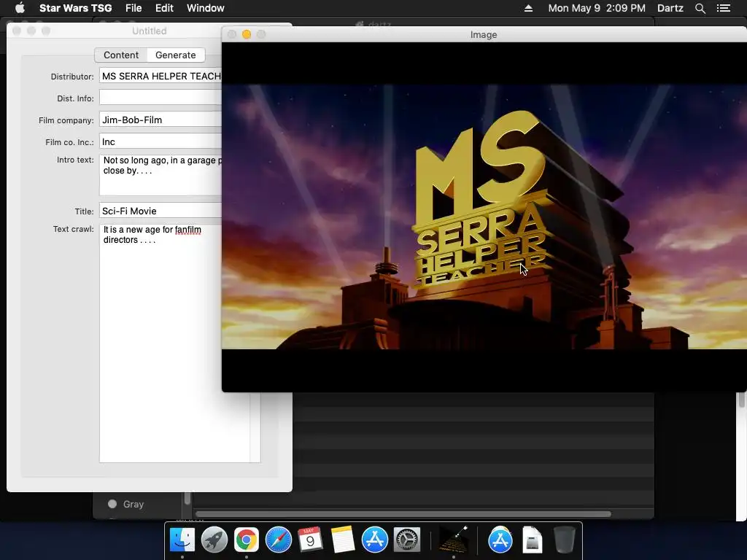This screenshot has width=747, height=560.
Task: Open Calendar icon in Dock
Action: [x=310, y=540]
